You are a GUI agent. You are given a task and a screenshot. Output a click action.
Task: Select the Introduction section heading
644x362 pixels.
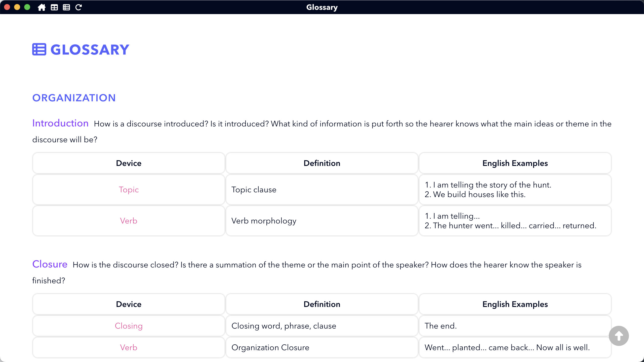pyautogui.click(x=60, y=123)
